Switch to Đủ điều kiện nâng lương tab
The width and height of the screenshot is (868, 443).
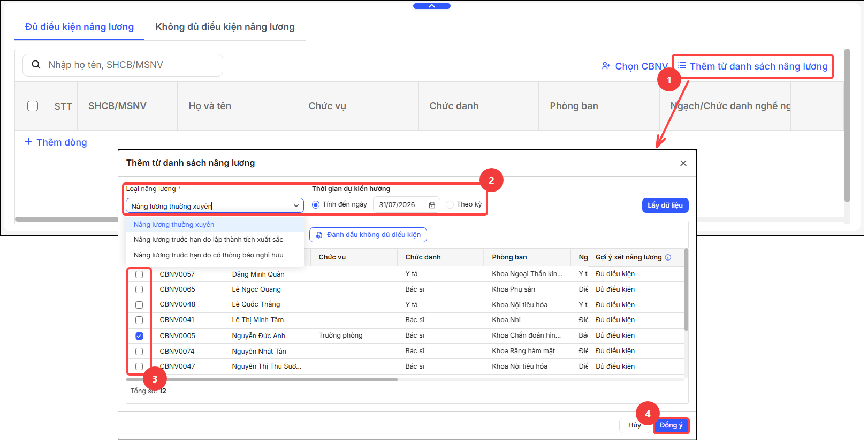pyautogui.click(x=80, y=27)
